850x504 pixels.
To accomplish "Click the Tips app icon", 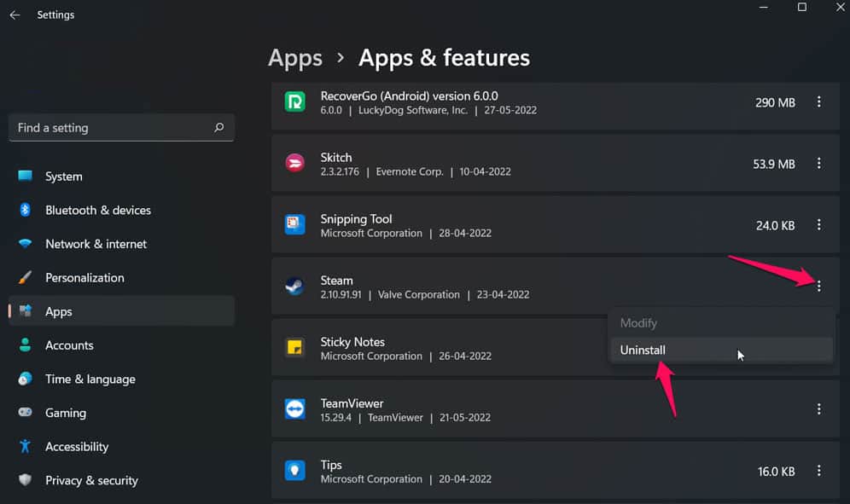I will pos(294,471).
